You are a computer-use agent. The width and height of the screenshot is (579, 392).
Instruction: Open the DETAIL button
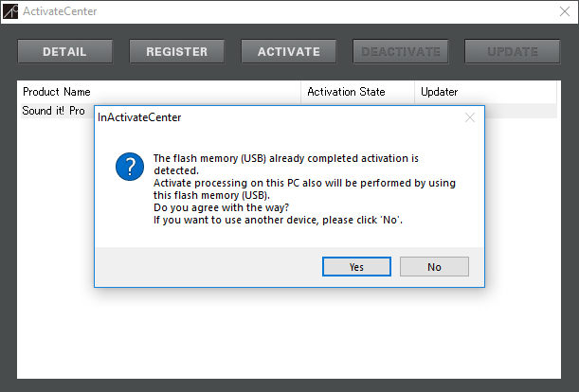pyautogui.click(x=65, y=52)
